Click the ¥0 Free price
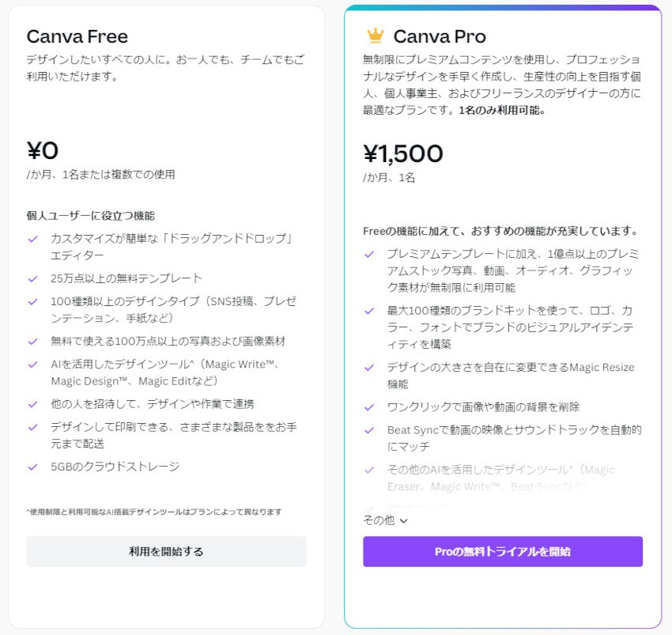 point(43,150)
